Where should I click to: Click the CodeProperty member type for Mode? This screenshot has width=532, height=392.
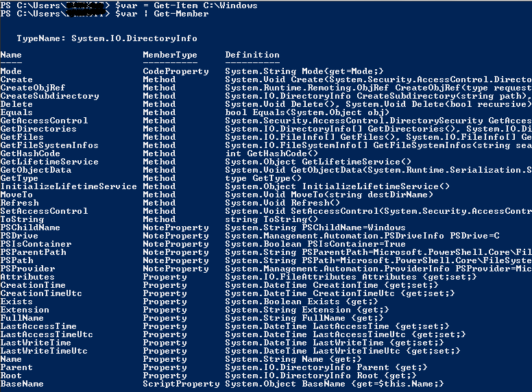click(176, 71)
